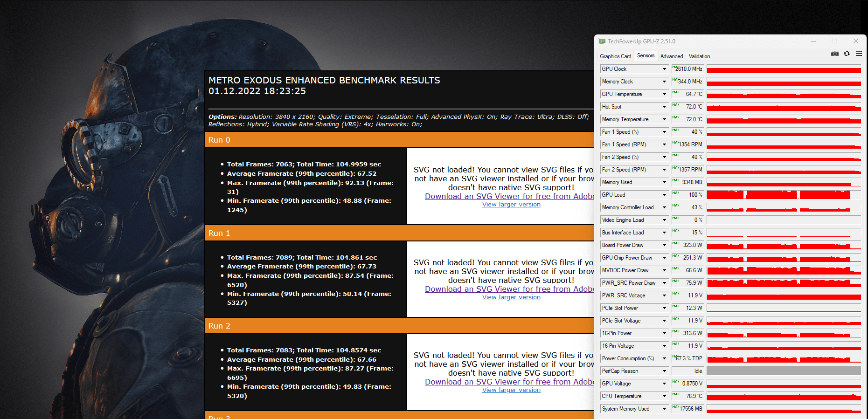Click the GPU-Z app icon in title bar
The width and height of the screenshot is (868, 419).
602,41
